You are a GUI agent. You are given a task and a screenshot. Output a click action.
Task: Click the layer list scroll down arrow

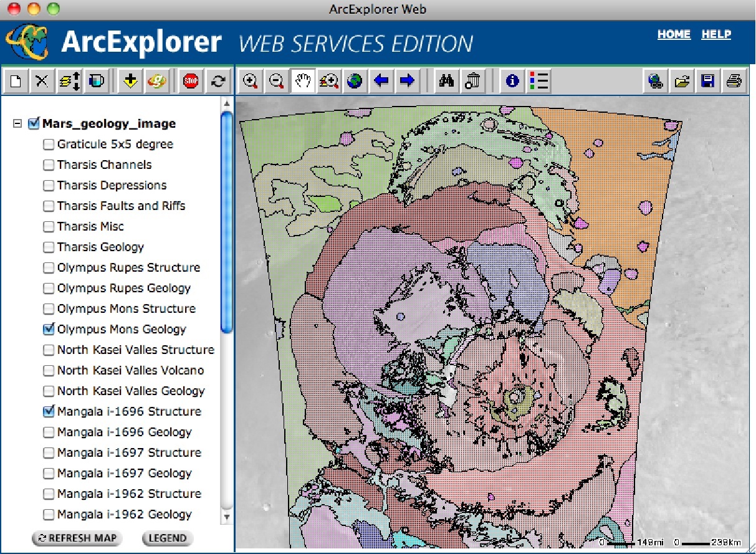(227, 517)
